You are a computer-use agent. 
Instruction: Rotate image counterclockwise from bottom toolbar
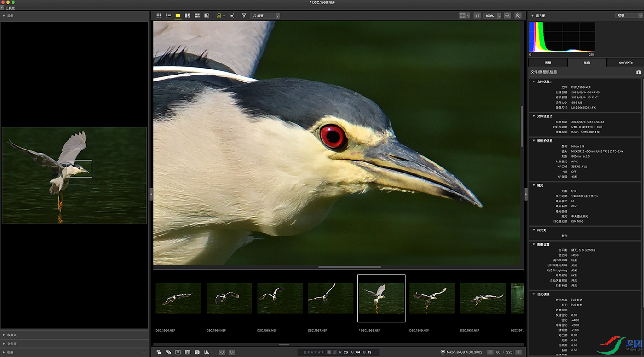(x=222, y=352)
